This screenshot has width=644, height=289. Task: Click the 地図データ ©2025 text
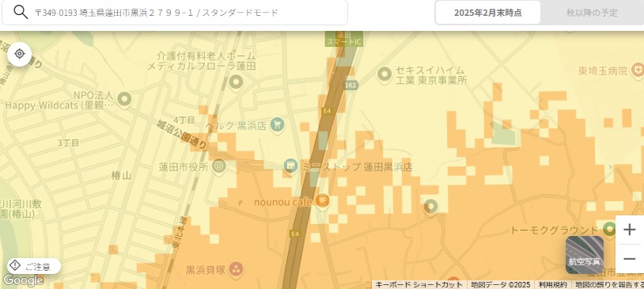click(x=500, y=284)
